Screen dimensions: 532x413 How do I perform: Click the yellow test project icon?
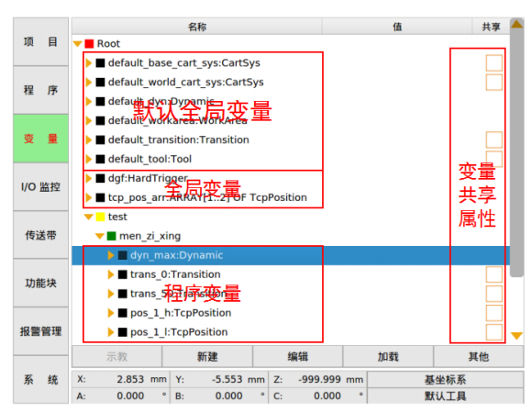[100, 217]
